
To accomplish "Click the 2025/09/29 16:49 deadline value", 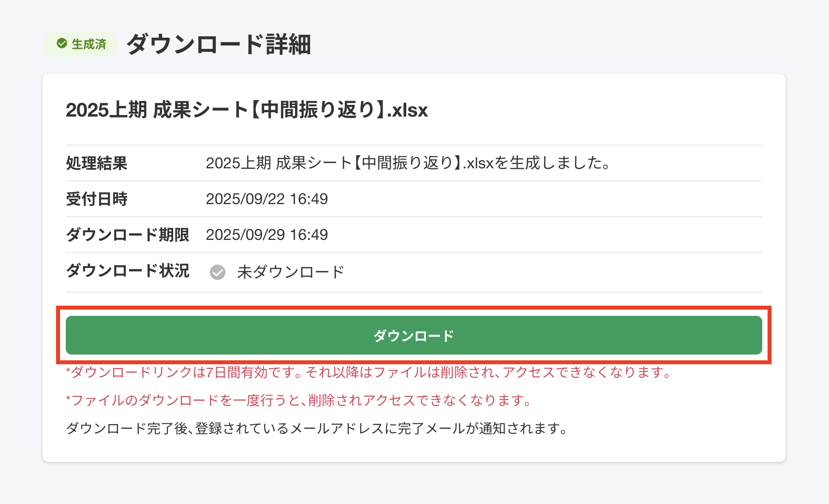I will pyautogui.click(x=267, y=235).
